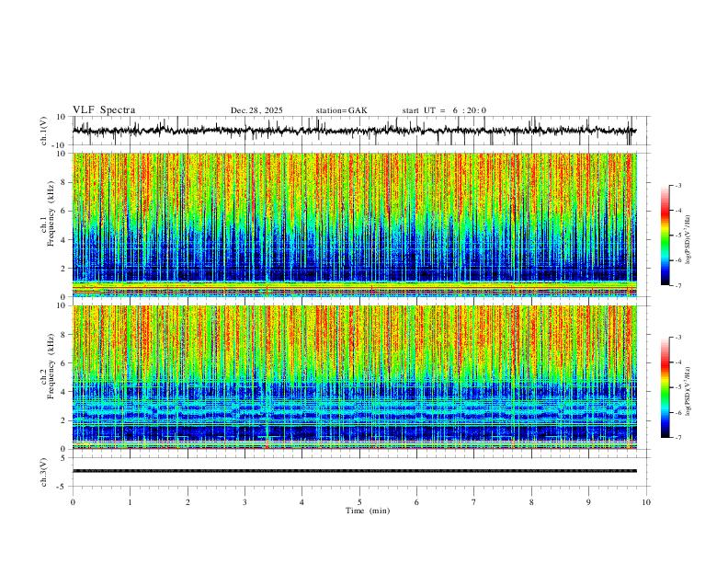Image resolution: width=728 pixels, height=563 pixels.
Task: Click time axis tick label "9"
Action: click(588, 502)
